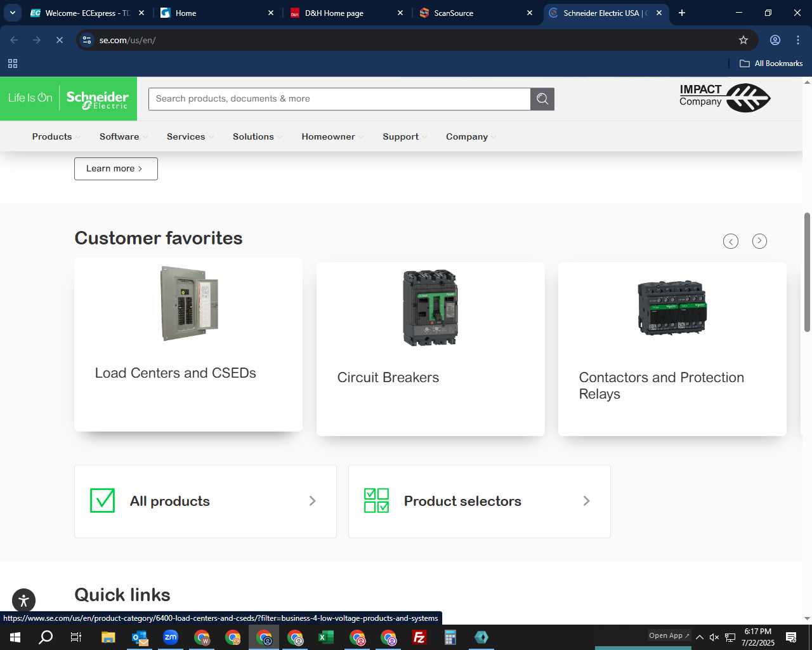The width and height of the screenshot is (812, 650).
Task: Open Excel from taskbar
Action: [x=326, y=637]
